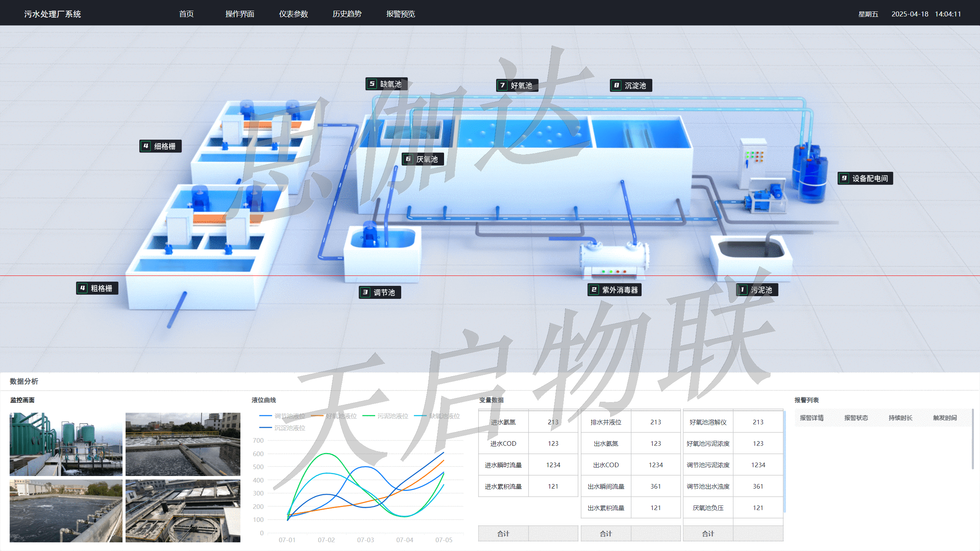The height and width of the screenshot is (551, 980).
Task: Click the 持续时长 column header
Action: click(900, 418)
